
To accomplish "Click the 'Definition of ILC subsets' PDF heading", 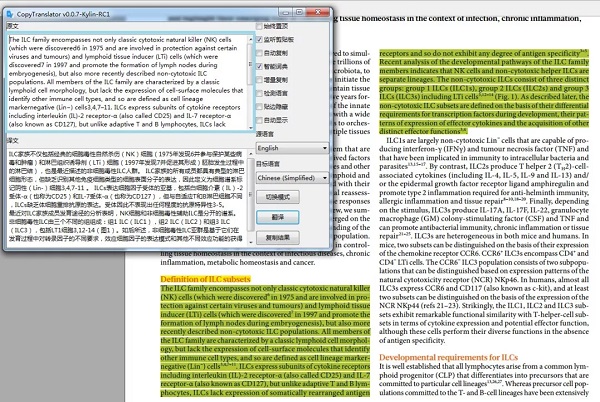I will (205, 279).
